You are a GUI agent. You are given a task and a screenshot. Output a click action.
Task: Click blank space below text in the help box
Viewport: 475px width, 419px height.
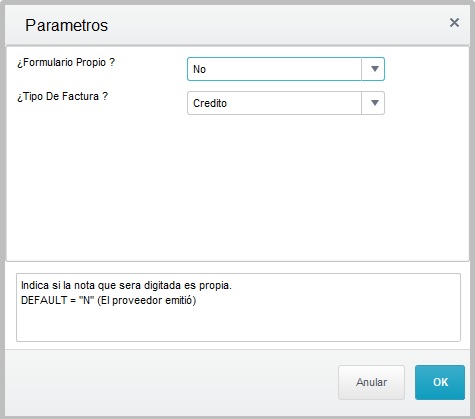pos(238,325)
